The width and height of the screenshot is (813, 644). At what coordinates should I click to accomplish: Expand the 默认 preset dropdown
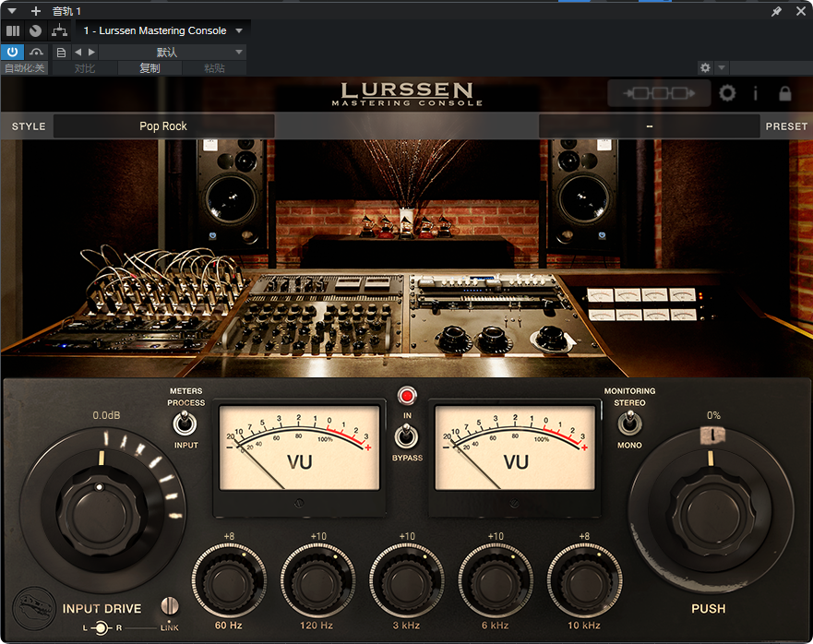[x=173, y=52]
